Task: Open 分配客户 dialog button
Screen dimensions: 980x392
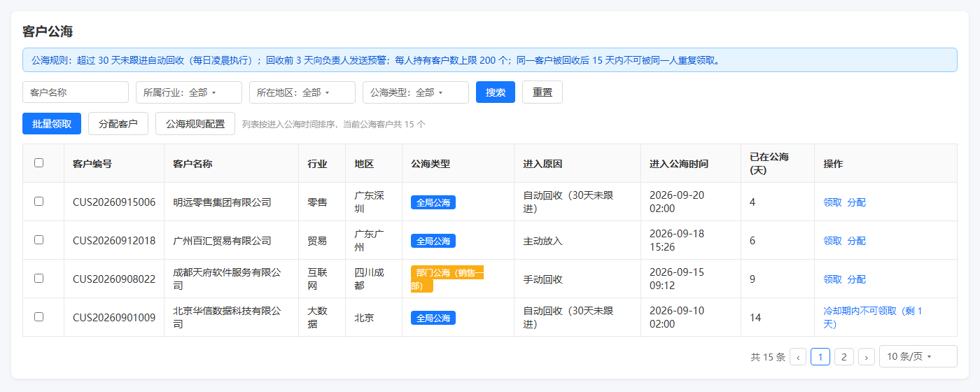Action: [x=118, y=124]
